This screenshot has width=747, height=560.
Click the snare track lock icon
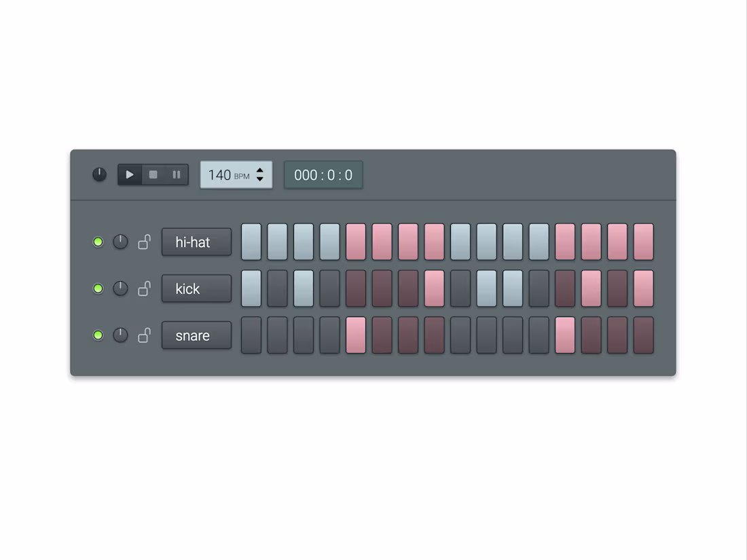click(145, 335)
